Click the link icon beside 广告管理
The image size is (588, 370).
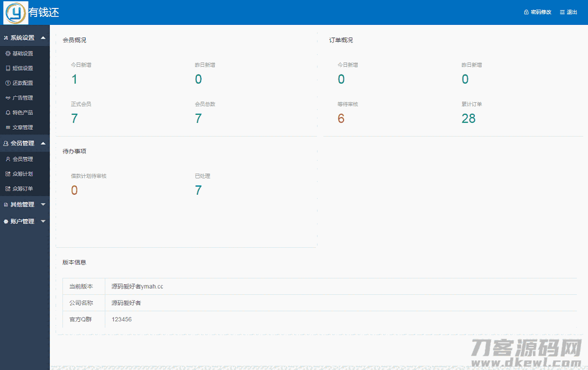pos(7,98)
